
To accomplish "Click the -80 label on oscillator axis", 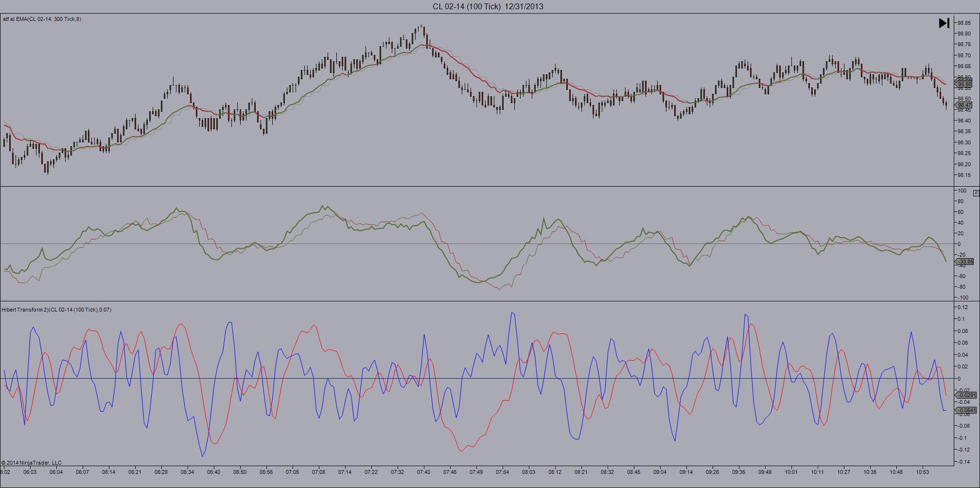I will (x=962, y=287).
